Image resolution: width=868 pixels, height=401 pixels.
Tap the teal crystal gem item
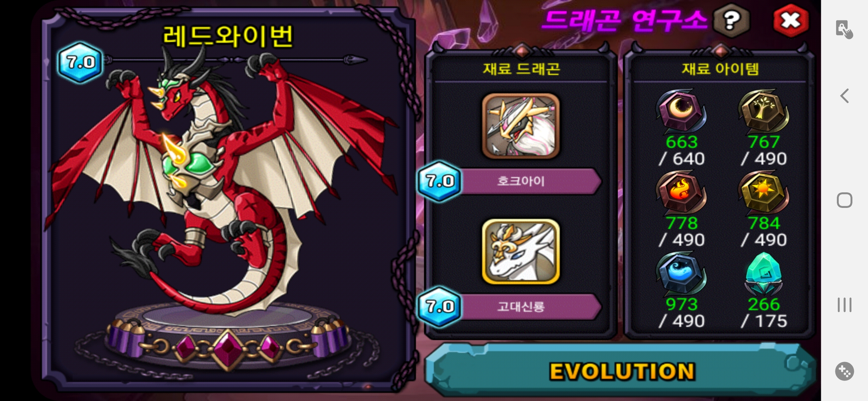pyautogui.click(x=763, y=274)
